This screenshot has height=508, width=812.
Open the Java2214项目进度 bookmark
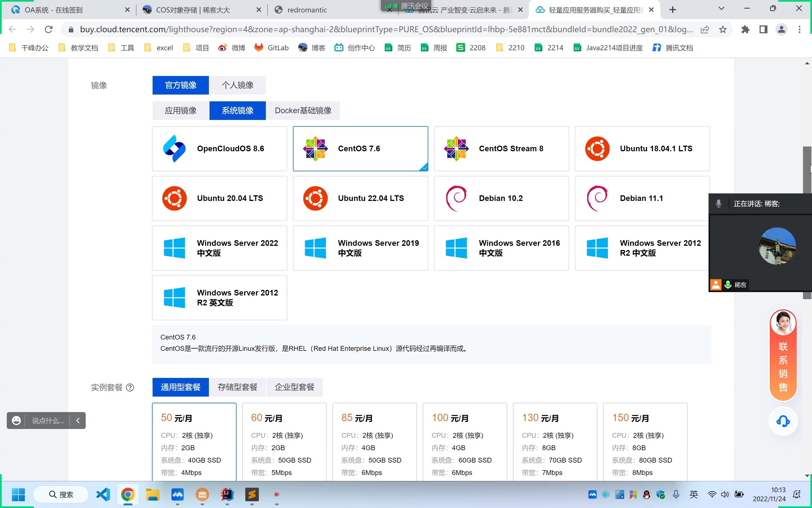coord(608,48)
